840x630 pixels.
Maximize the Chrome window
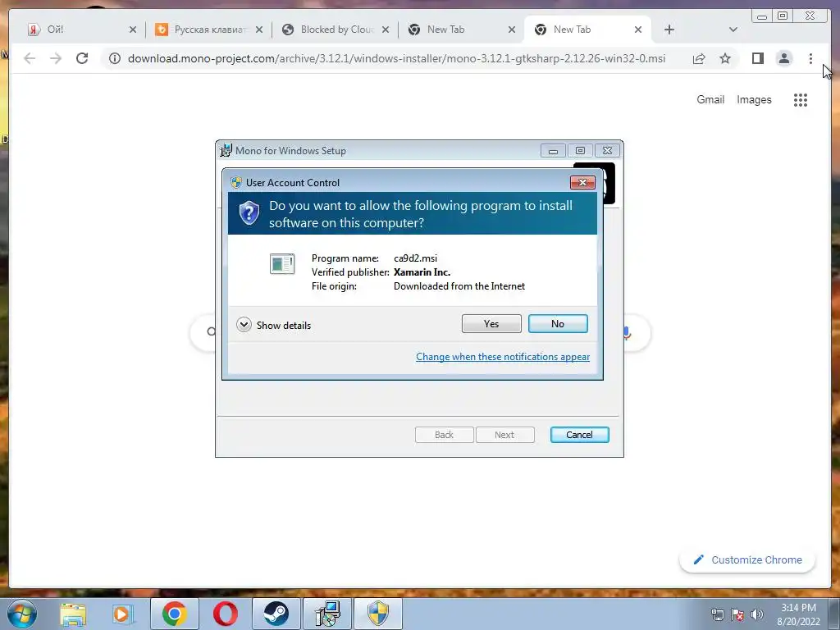[782, 16]
